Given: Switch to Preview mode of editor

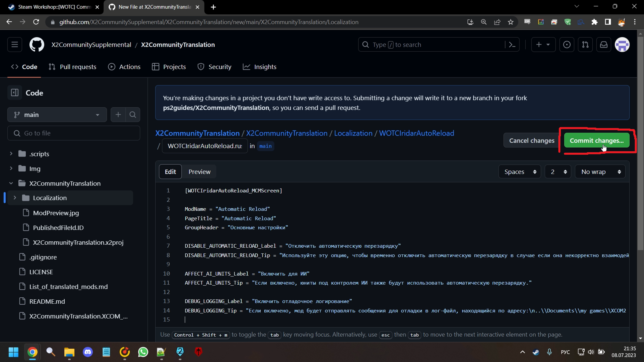Looking at the screenshot, I should pyautogui.click(x=199, y=172).
